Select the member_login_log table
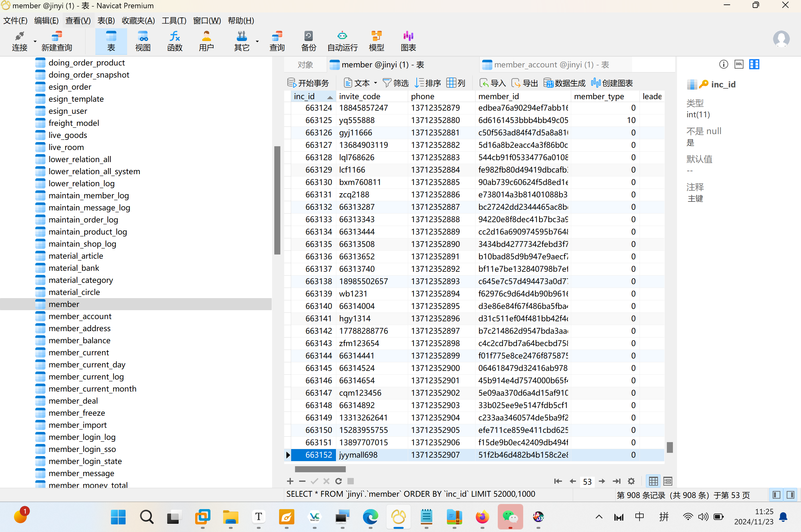 click(82, 437)
